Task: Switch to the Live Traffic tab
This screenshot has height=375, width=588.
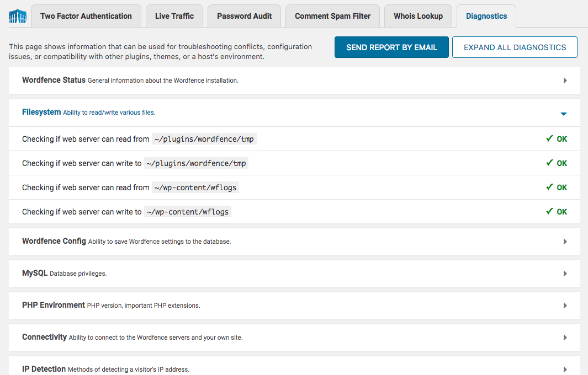Action: tap(174, 16)
